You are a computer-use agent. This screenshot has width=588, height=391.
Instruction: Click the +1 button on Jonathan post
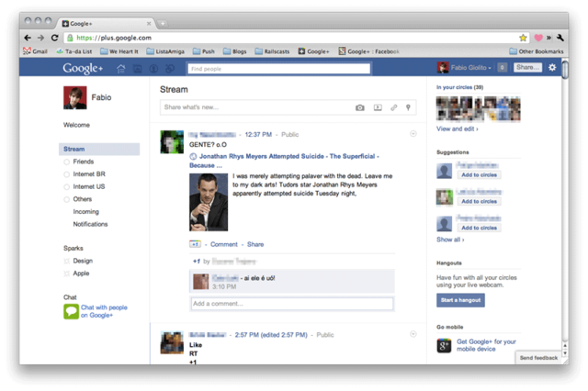pos(195,244)
